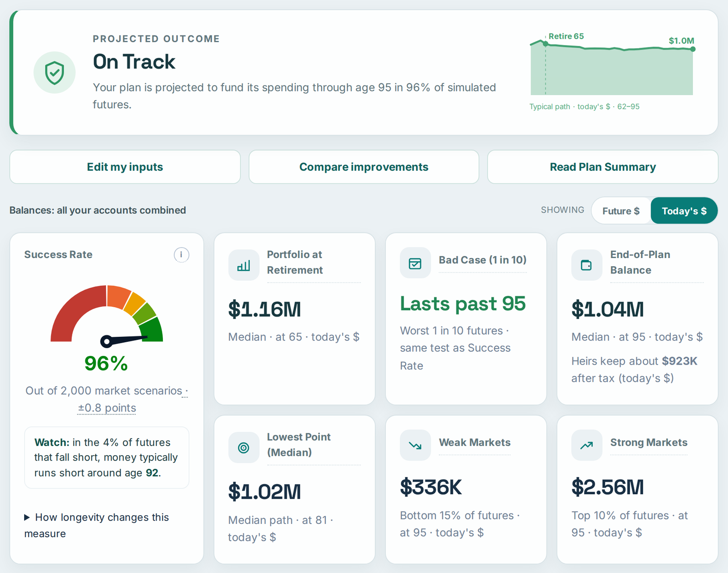Click the $336K weak markets value

pos(431,487)
